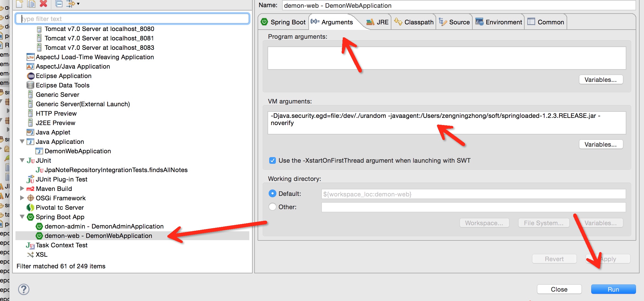Click the JUnit Plug-in Test icon
The image size is (644, 301).
[30, 179]
